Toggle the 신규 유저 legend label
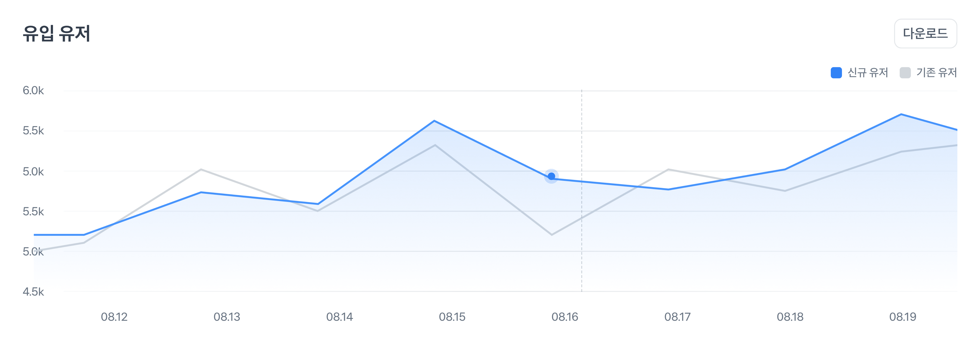This screenshot has height=348, width=980. (868, 73)
